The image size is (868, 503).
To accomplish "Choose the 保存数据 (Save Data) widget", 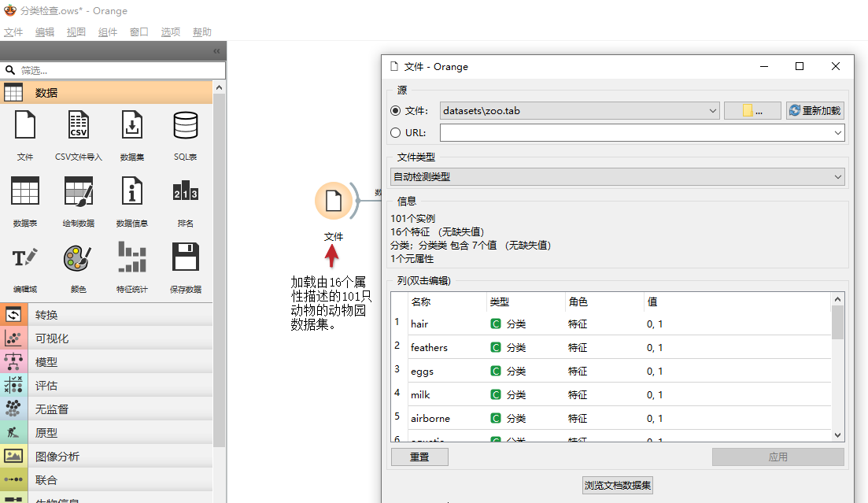I will [186, 257].
